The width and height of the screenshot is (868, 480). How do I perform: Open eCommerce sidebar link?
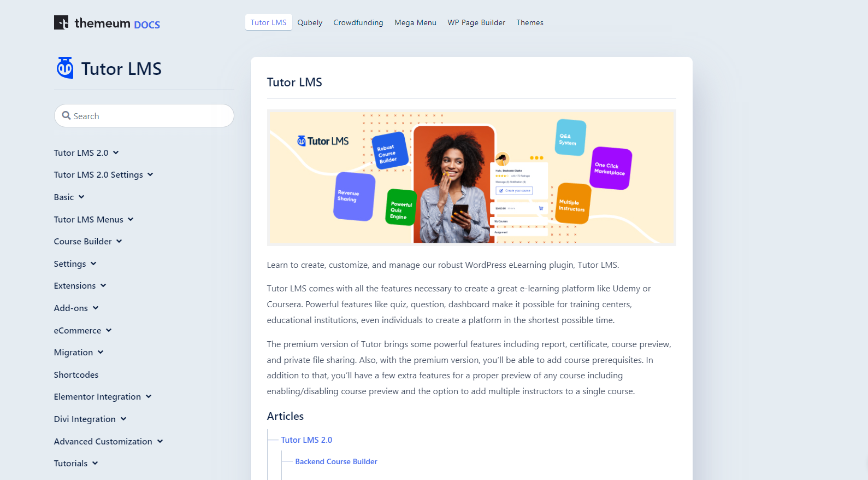click(78, 330)
